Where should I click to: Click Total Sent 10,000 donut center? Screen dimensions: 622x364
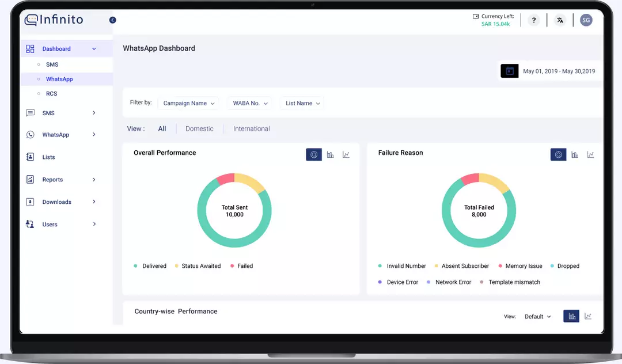click(x=234, y=211)
